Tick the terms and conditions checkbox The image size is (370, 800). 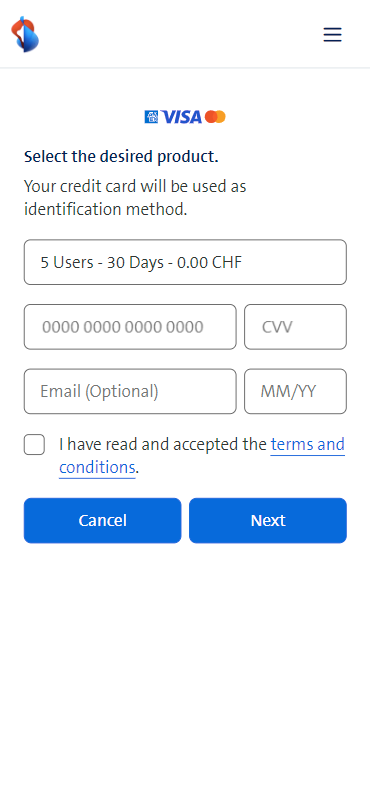34,444
